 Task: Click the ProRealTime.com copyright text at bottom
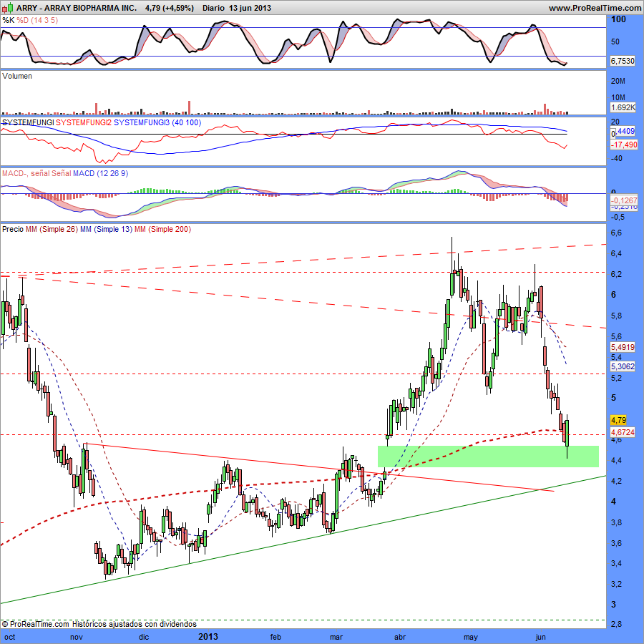pos(99,624)
